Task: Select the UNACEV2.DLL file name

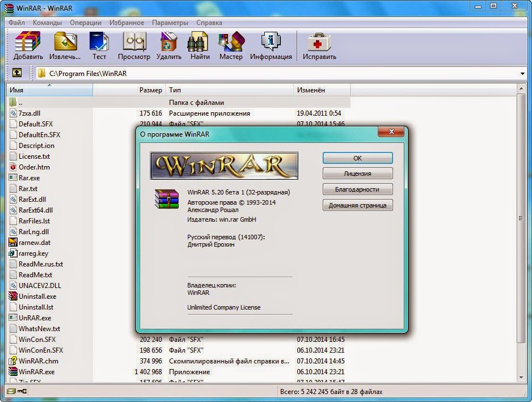Action: 40,285
